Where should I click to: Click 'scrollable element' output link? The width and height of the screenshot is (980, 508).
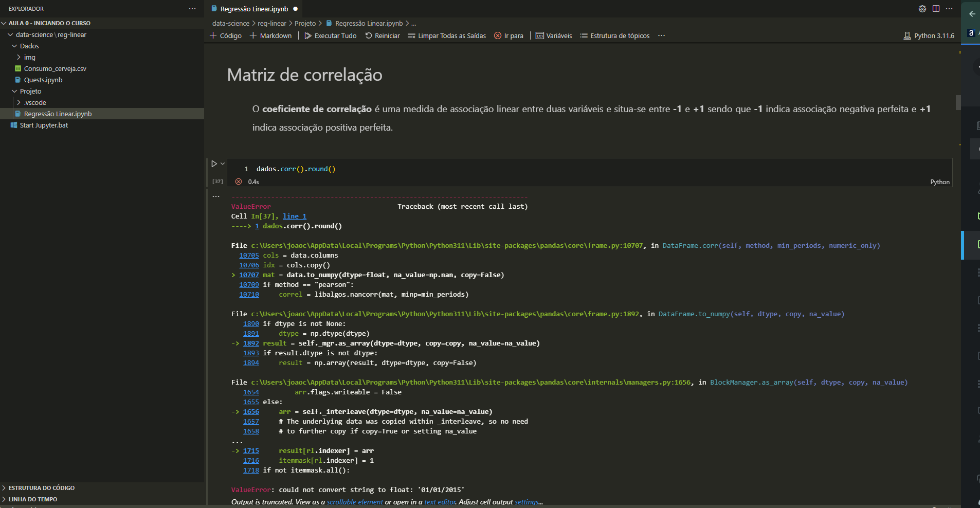tap(355, 502)
